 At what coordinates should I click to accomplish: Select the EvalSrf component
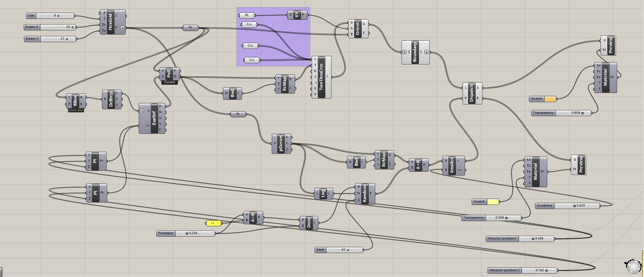click(154, 118)
